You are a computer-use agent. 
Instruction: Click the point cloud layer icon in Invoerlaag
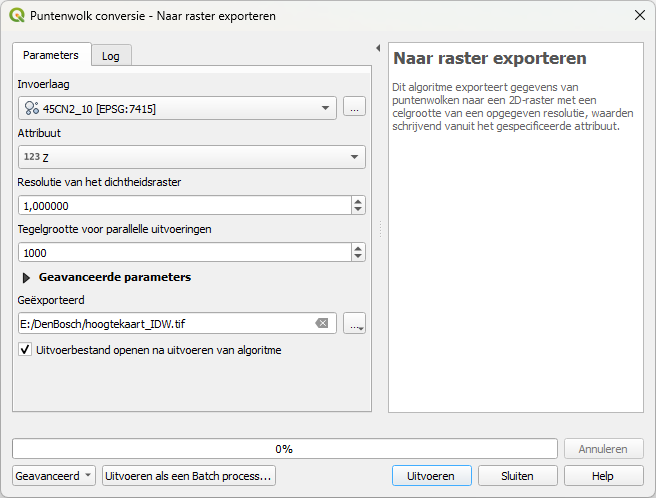31,108
